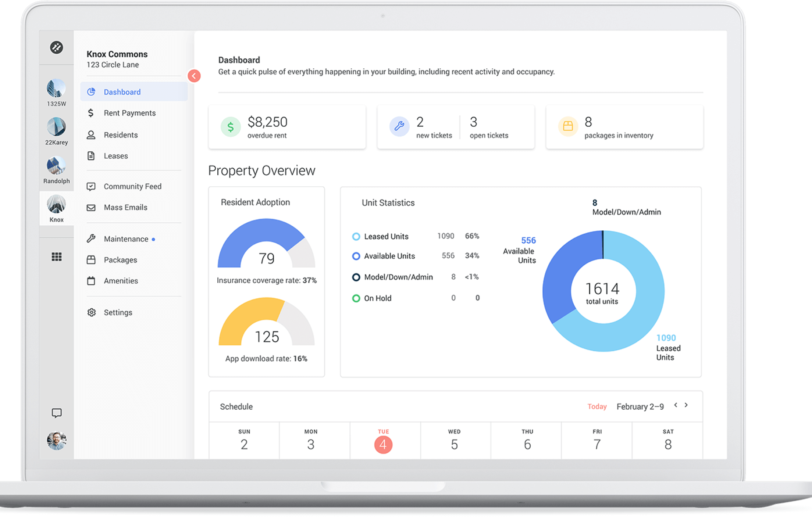Click the Leases document icon

tap(91, 156)
